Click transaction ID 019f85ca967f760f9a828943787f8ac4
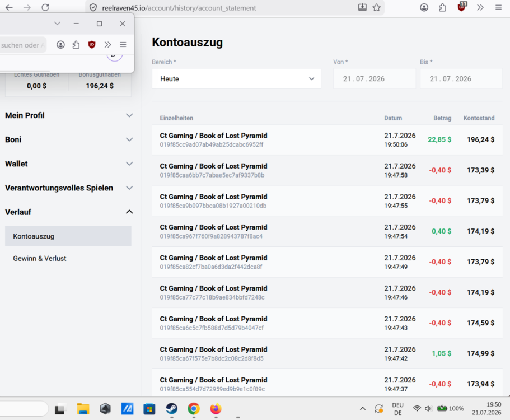This screenshot has height=420, width=510. click(x=211, y=236)
